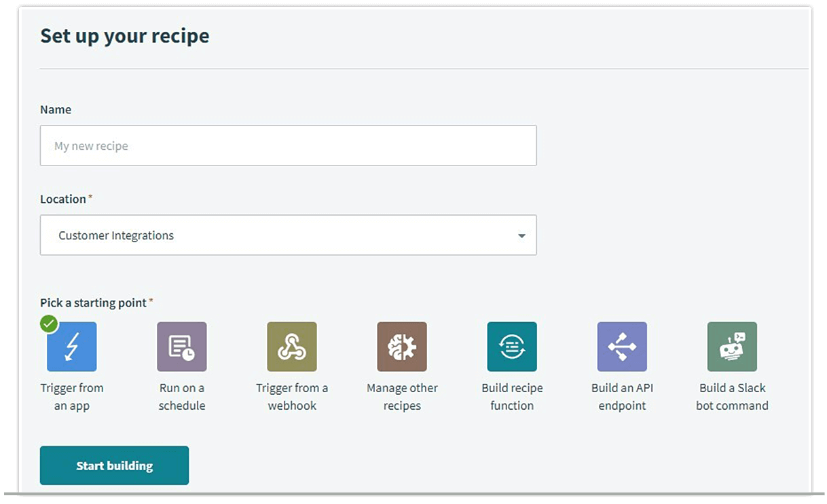Expand the Customer Integrations selector
Viewport: 827px width, 504px height.
tap(288, 235)
